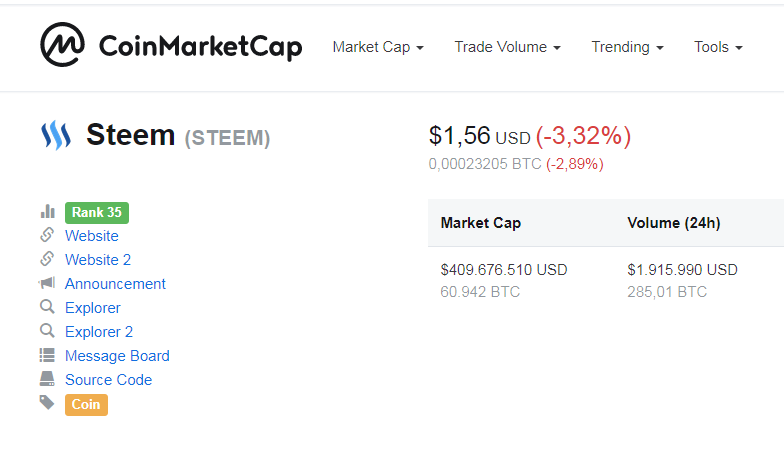Open the Market Cap dropdown menu

(378, 47)
